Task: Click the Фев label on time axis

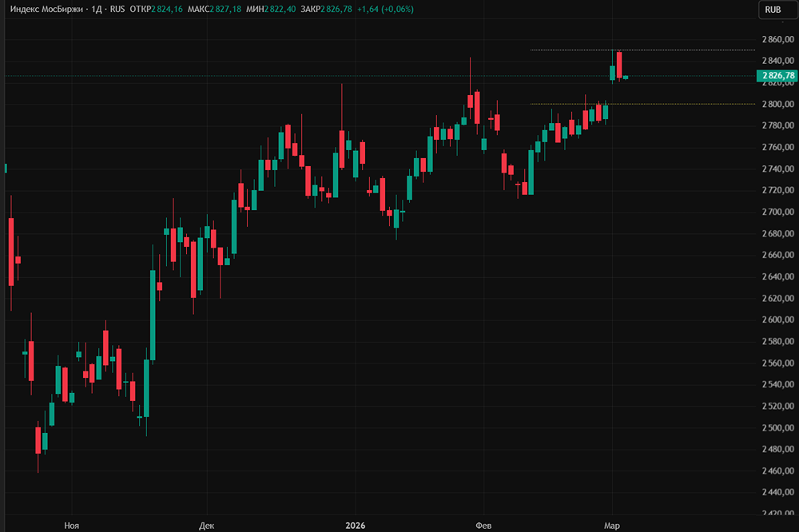Action: coord(483,526)
